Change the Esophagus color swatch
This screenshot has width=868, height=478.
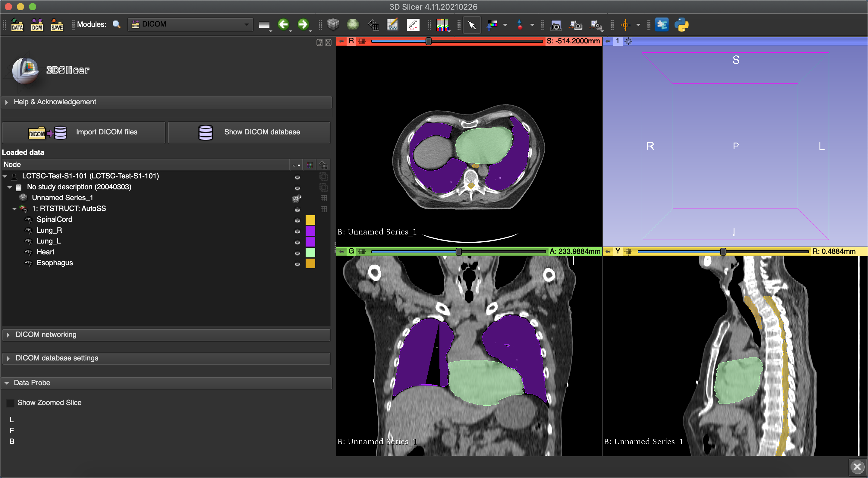coord(310,264)
